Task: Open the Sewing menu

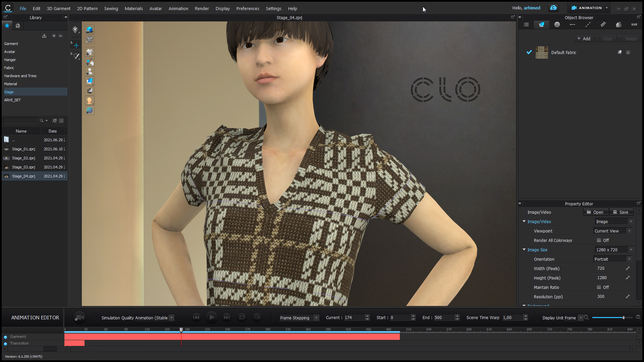Action: tap(111, 8)
